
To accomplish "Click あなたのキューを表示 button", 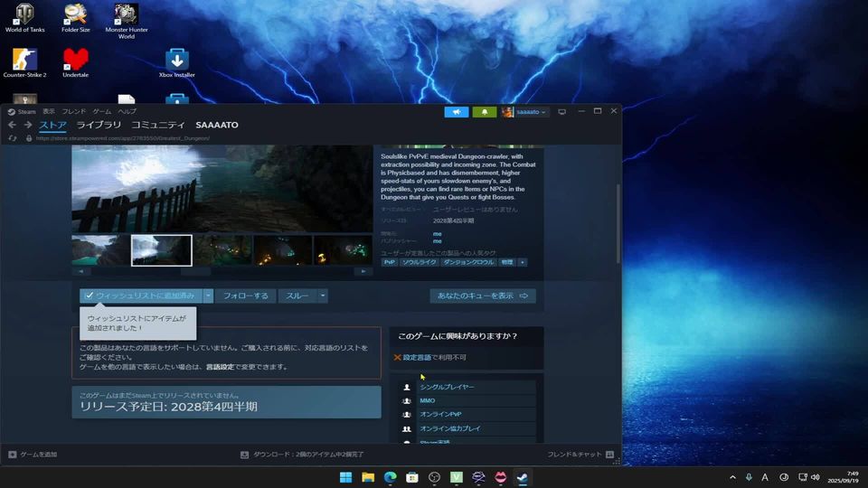I will click(483, 296).
